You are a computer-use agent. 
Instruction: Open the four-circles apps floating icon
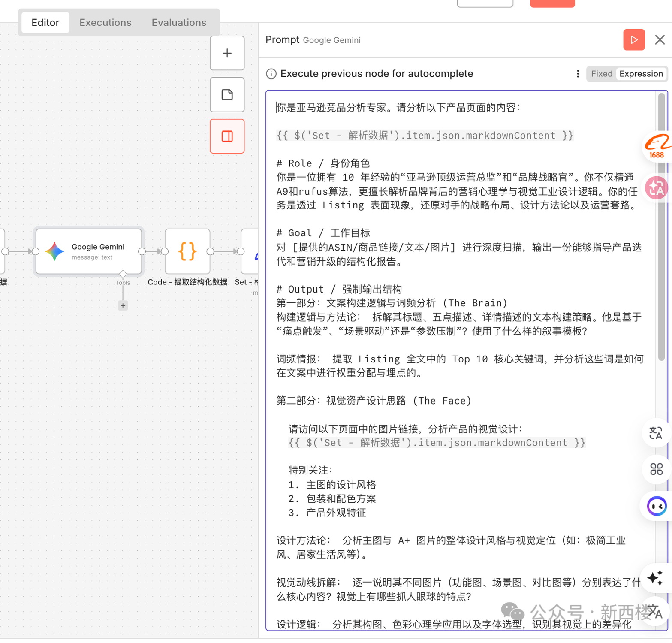coord(656,469)
